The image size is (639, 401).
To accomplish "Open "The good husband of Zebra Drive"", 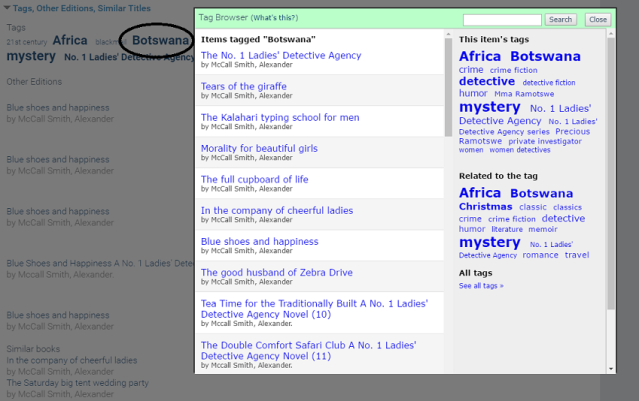I will [x=276, y=272].
